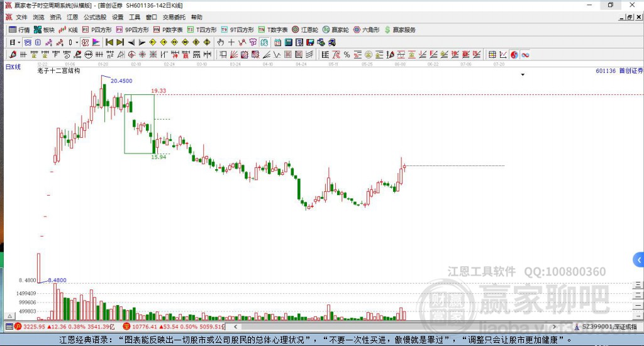Toggle the first yellow diamond left-arrow icon
Screen dimensions: 644x346
tap(152, 42)
